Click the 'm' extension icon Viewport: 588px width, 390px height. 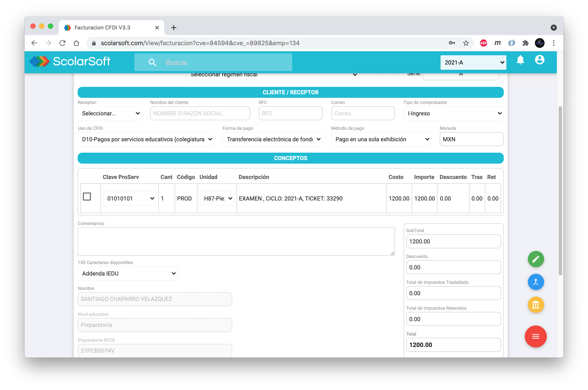[497, 43]
